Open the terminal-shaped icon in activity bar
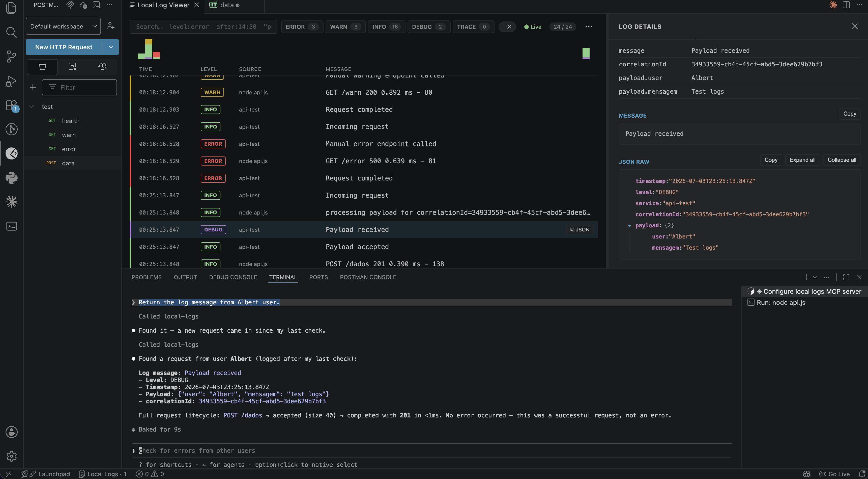Image resolution: width=868 pixels, height=479 pixels. [x=11, y=226]
